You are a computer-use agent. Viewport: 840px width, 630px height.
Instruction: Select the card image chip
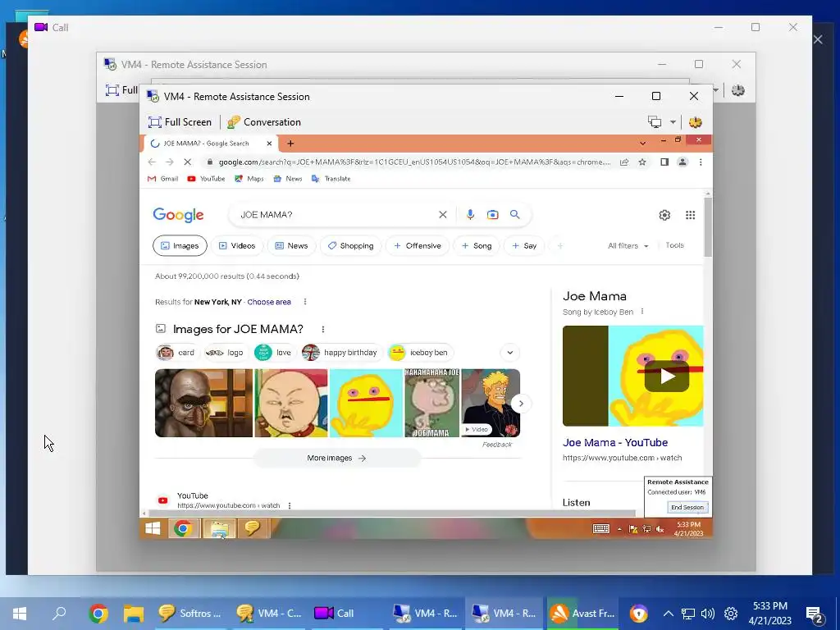pos(176,353)
